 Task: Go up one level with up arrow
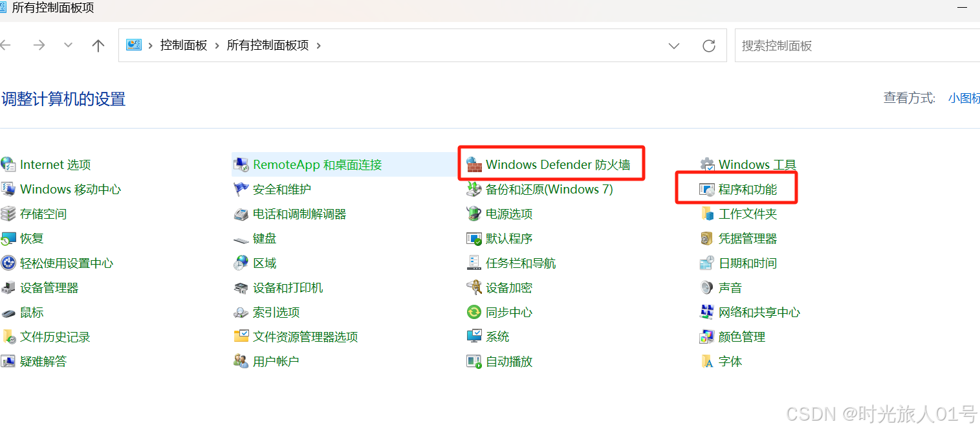pos(98,45)
